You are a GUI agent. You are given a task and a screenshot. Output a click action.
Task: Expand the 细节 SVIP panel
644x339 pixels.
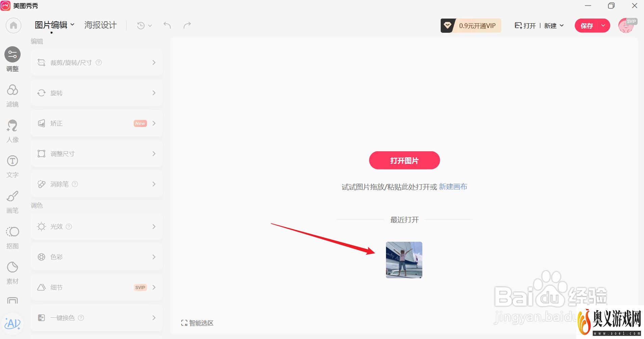(97, 287)
